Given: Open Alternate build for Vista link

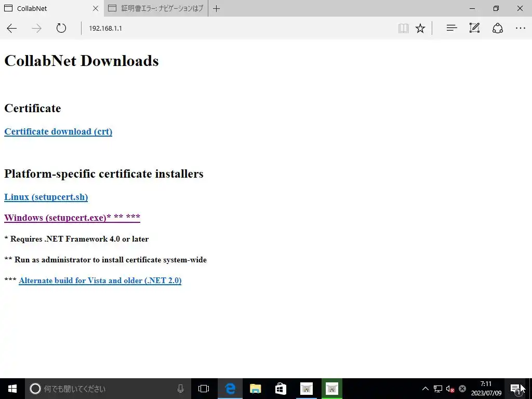Looking at the screenshot, I should point(100,281).
